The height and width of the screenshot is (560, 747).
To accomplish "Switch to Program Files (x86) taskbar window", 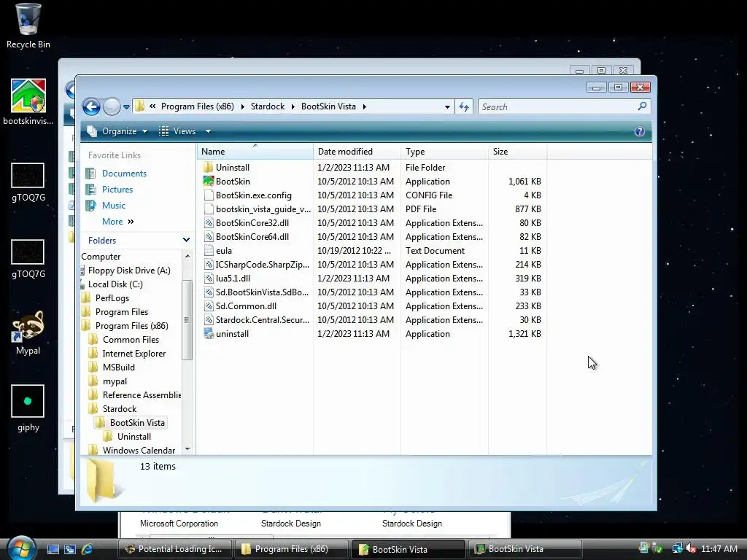I will tap(290, 549).
